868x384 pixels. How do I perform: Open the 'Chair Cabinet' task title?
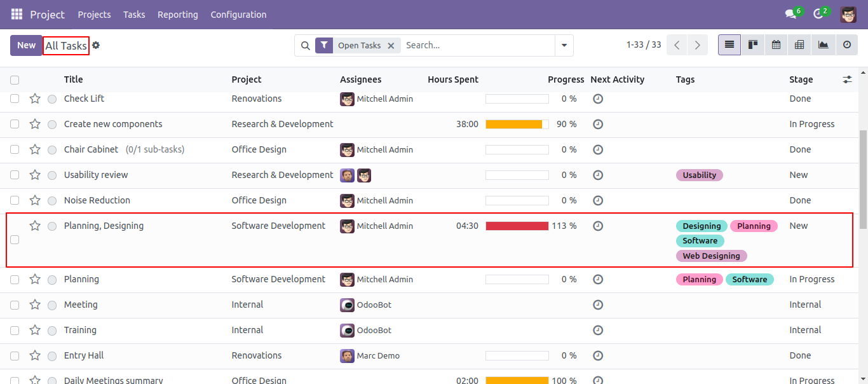tap(91, 149)
